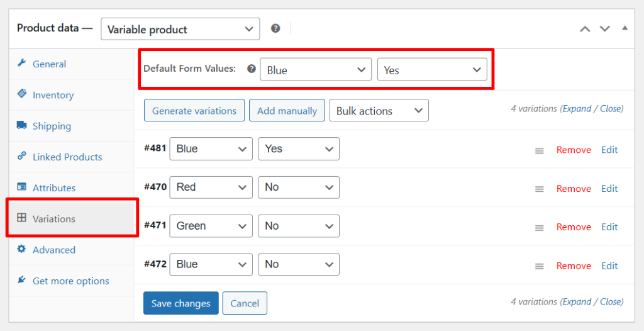Click drag handle icon for variation #472
This screenshot has height=331, width=644.
(x=539, y=266)
